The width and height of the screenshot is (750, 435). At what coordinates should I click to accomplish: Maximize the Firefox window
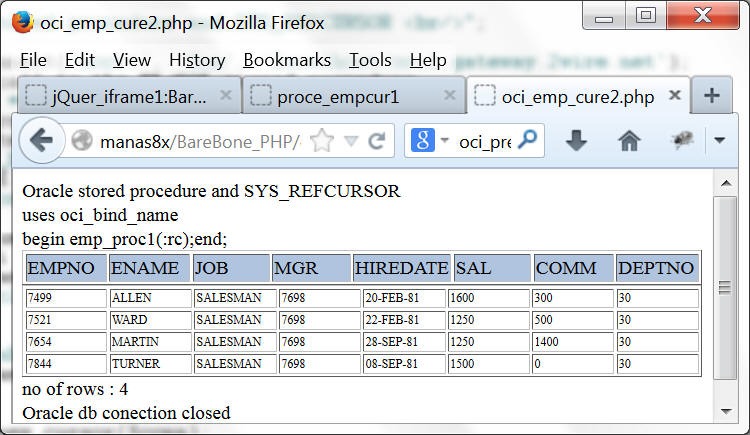point(646,16)
